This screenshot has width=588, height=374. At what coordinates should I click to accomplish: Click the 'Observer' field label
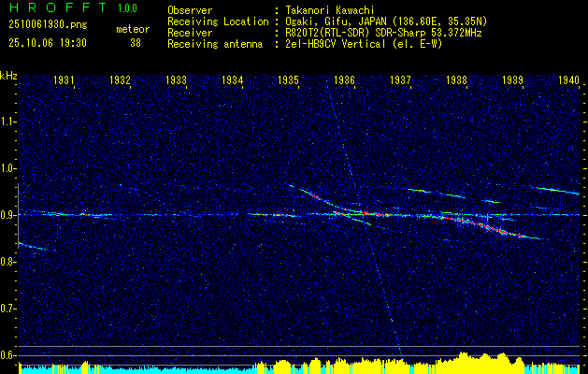tap(190, 10)
